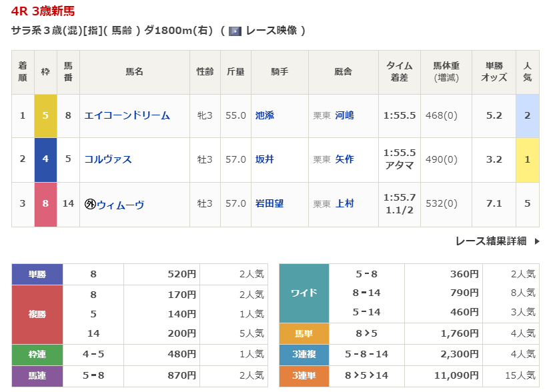The width and height of the screenshot is (553, 392).
Task: Click the blue frame 4 swatch
Action: point(45,159)
